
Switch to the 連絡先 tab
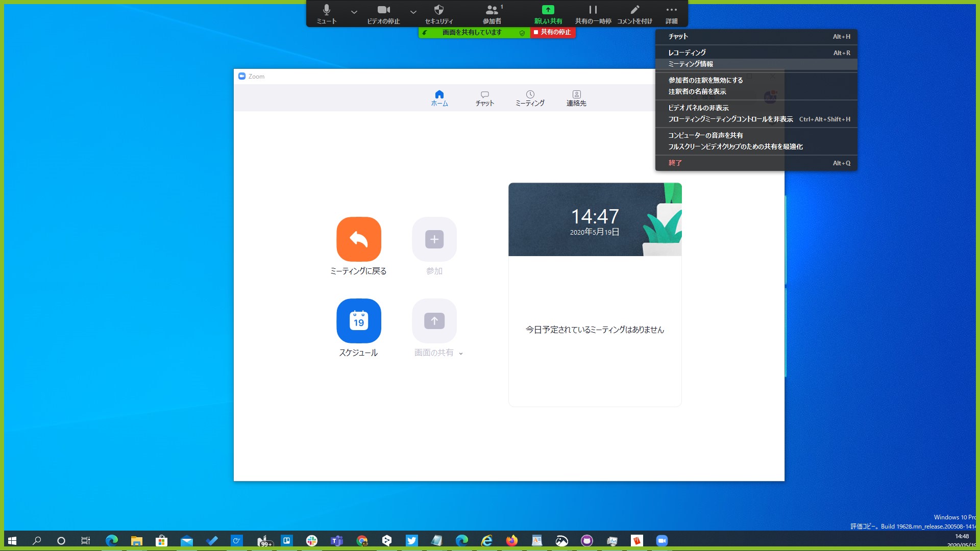click(576, 98)
